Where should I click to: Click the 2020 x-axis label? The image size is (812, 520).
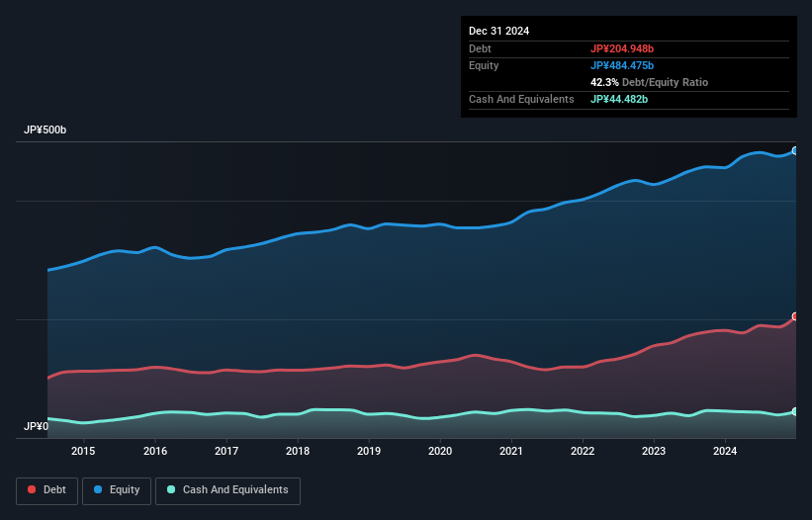440,451
